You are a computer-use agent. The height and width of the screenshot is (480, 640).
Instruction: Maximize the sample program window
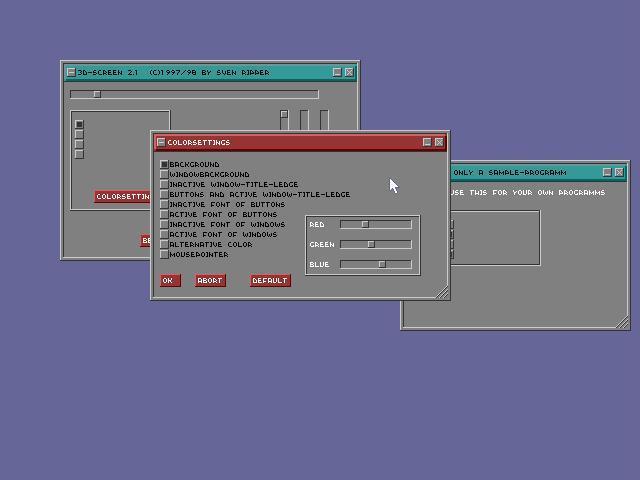click(608, 173)
